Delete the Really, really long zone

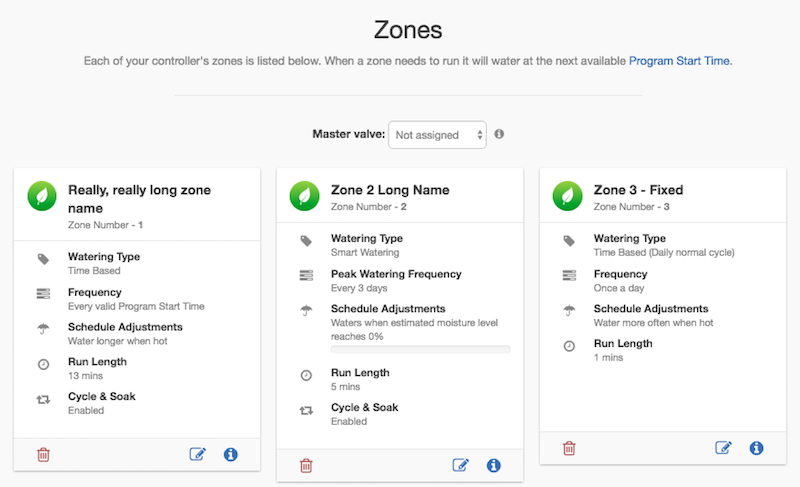43,454
